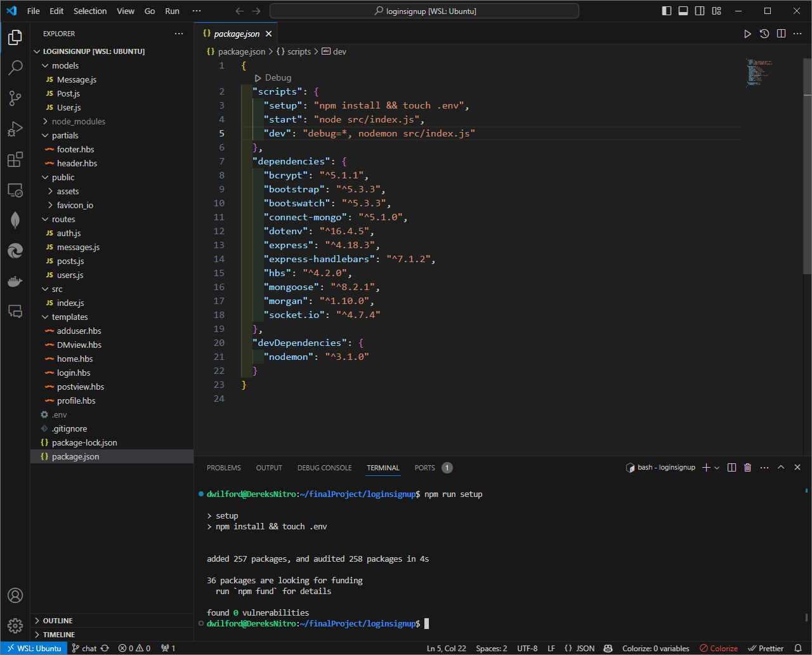Switch to the DEBUG CONSOLE tab
This screenshot has height=655, width=812.
pyautogui.click(x=324, y=468)
